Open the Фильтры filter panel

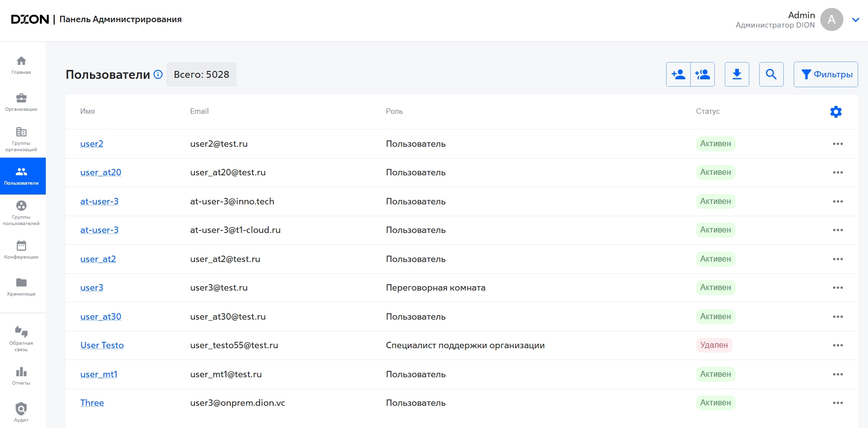click(826, 74)
